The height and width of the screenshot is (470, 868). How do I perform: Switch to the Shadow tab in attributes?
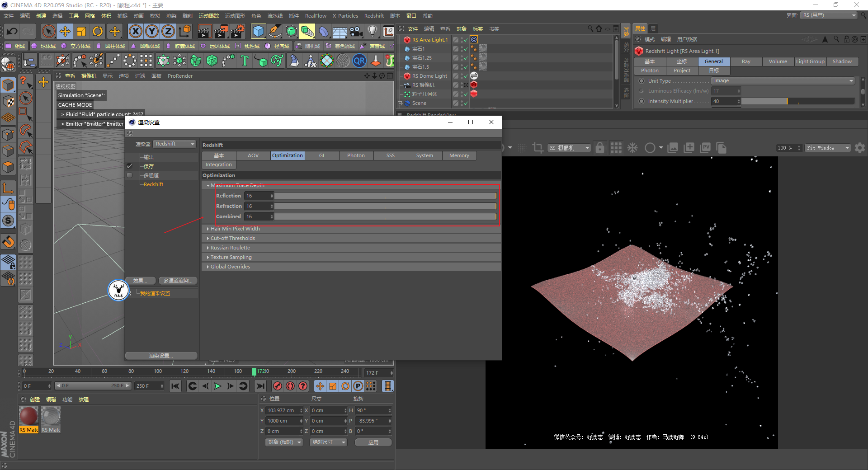pos(842,61)
